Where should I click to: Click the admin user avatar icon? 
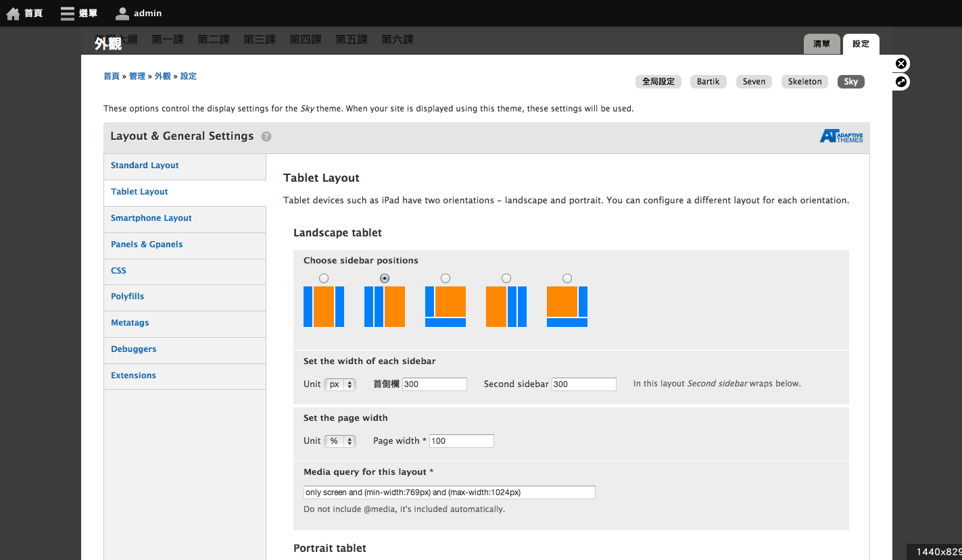(122, 14)
